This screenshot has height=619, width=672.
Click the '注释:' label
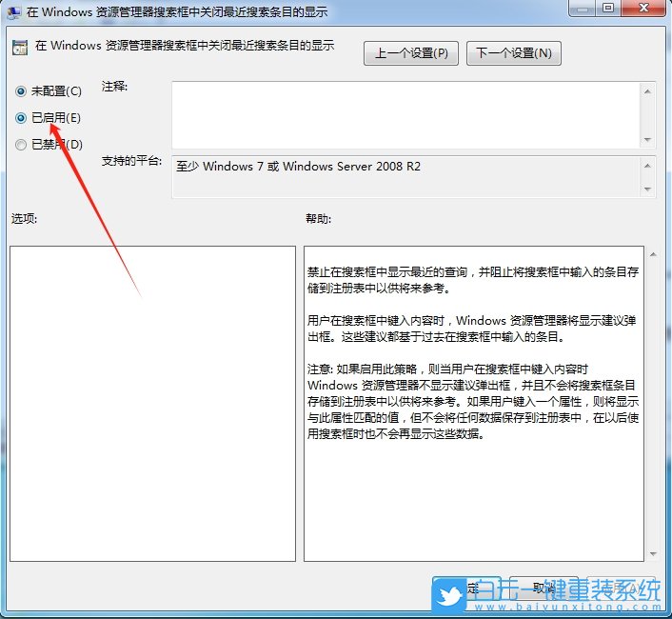(x=114, y=87)
